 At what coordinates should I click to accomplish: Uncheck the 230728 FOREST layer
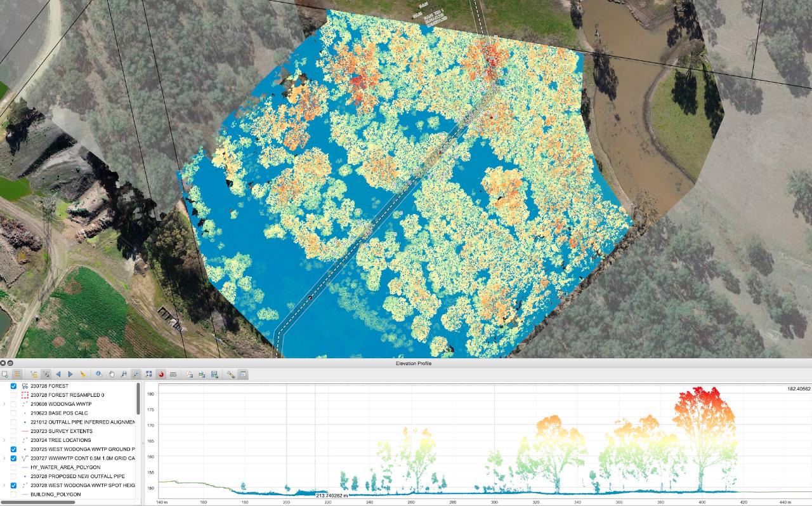[13, 386]
